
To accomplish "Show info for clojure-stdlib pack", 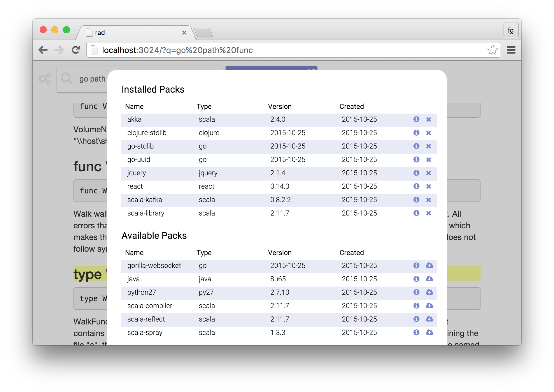I will click(x=416, y=133).
